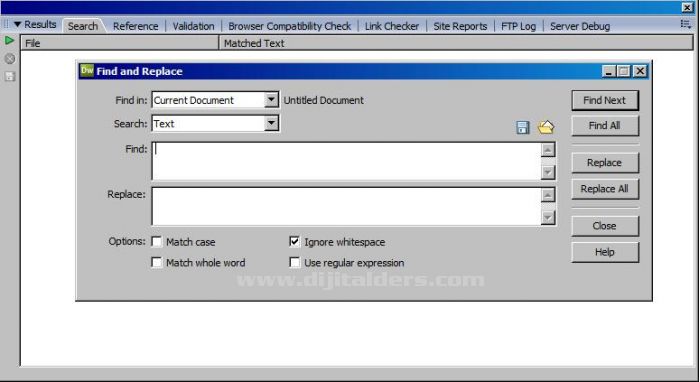Enable the Match whole word checkbox
The image size is (700, 382).
point(157,262)
